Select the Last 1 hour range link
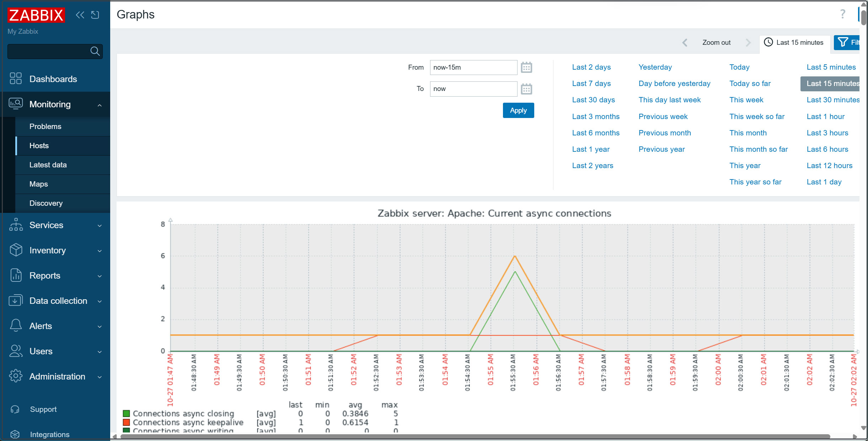This screenshot has height=441, width=868. coord(825,117)
